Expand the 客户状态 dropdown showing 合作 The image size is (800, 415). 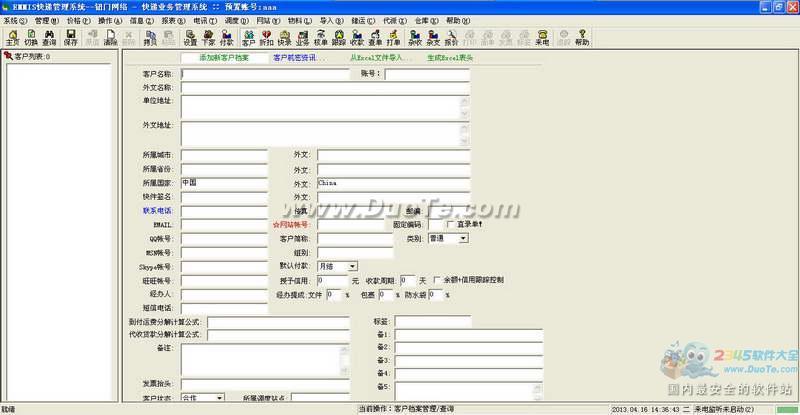[218, 398]
